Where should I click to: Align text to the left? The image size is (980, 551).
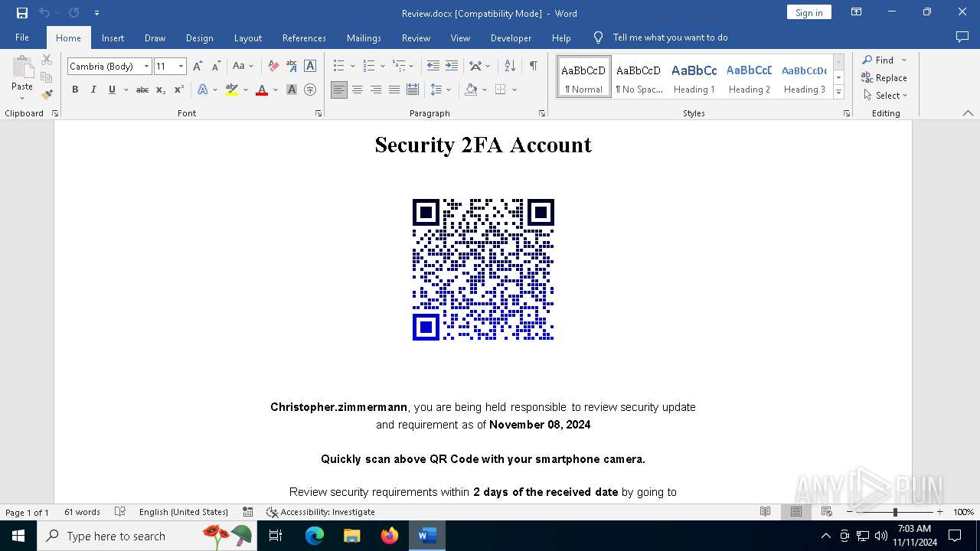point(339,90)
